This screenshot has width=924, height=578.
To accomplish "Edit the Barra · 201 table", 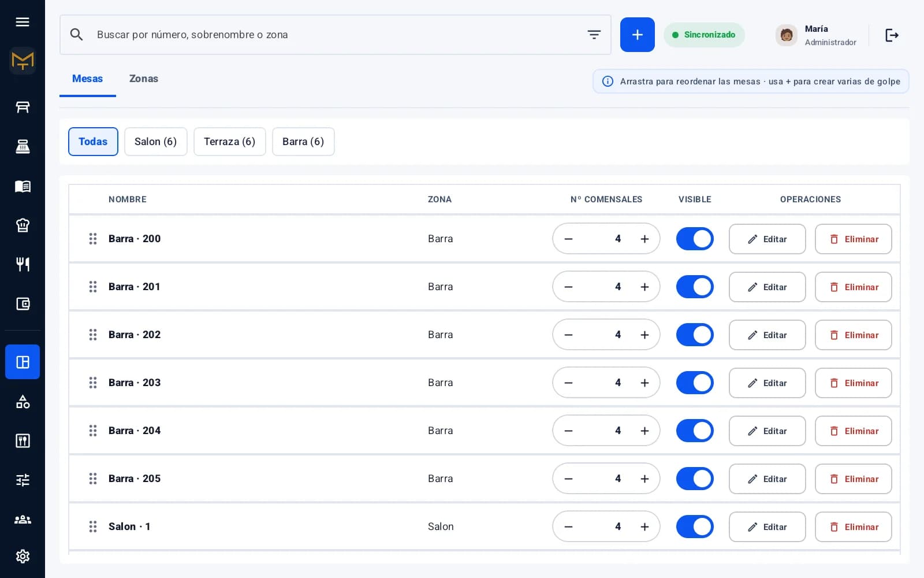I will [767, 287].
